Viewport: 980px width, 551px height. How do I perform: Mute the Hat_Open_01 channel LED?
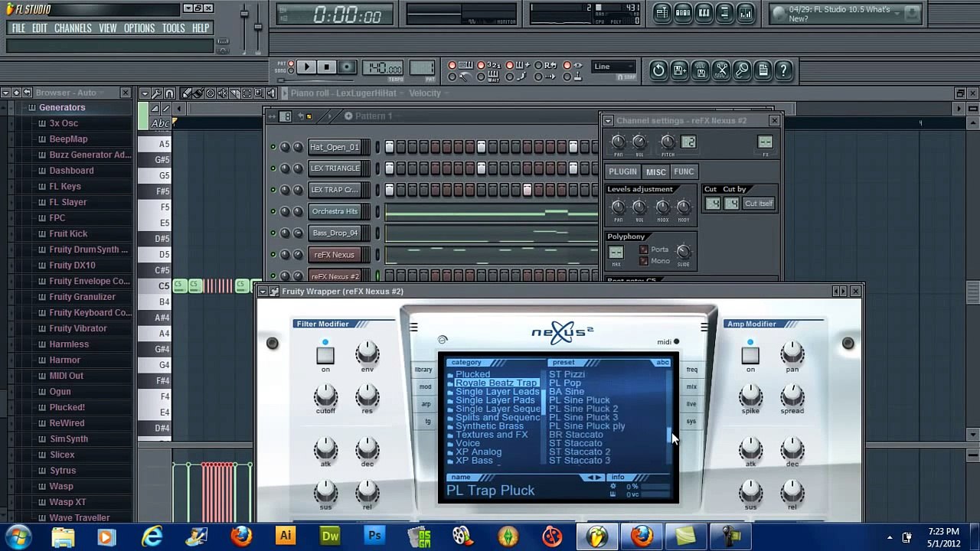(273, 147)
